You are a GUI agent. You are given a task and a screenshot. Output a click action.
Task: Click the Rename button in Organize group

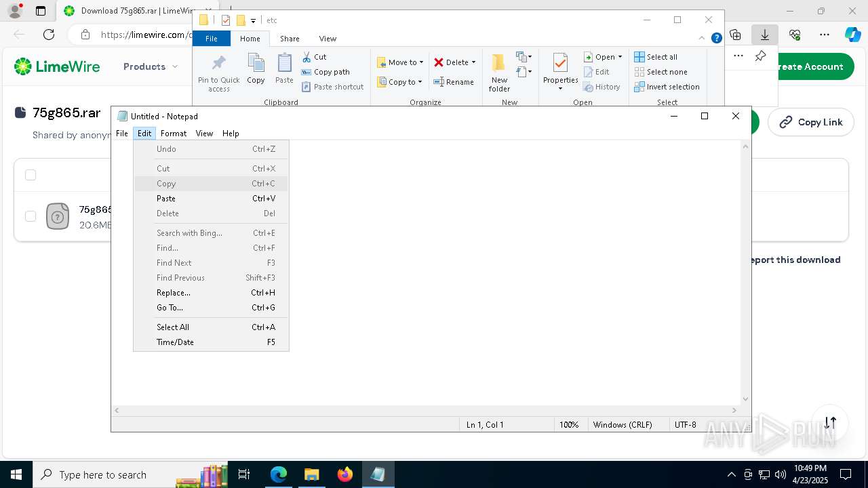point(454,82)
